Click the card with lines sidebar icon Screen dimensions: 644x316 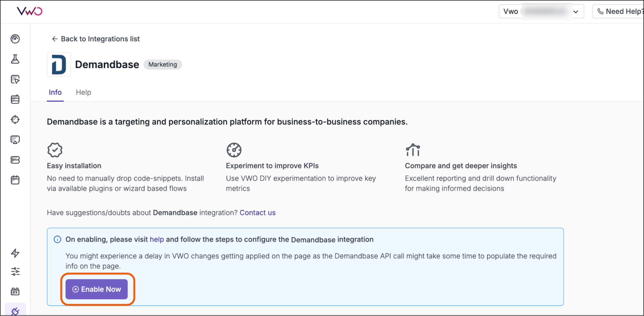15,99
